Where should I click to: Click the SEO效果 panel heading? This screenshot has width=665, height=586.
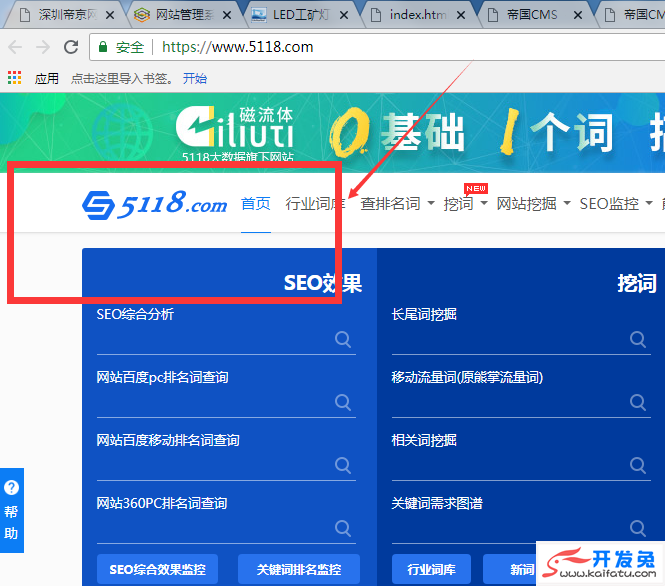click(x=323, y=283)
